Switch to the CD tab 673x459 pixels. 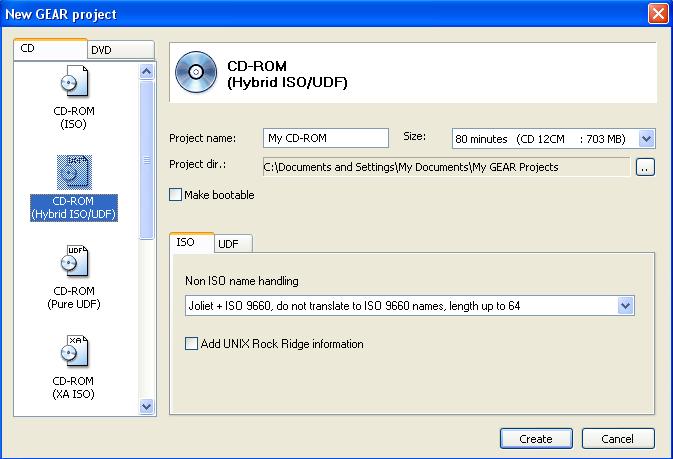50,49
